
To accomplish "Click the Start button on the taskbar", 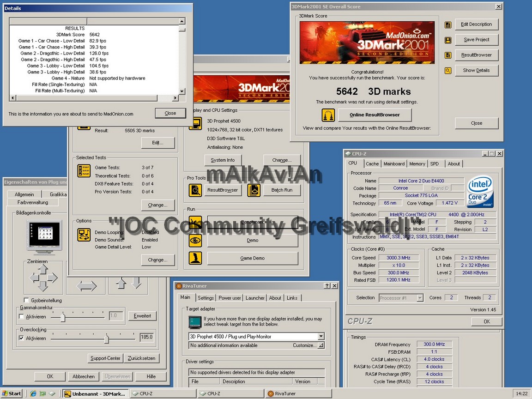I will coord(12,393).
